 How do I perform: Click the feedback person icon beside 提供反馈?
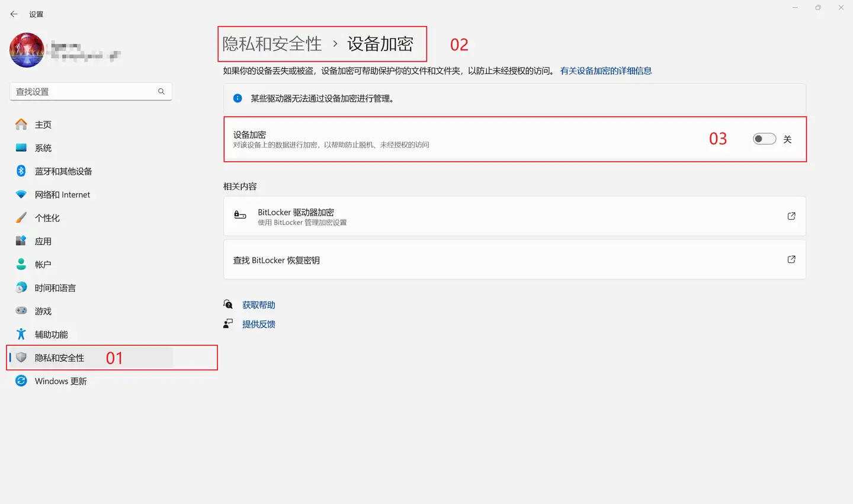click(228, 323)
